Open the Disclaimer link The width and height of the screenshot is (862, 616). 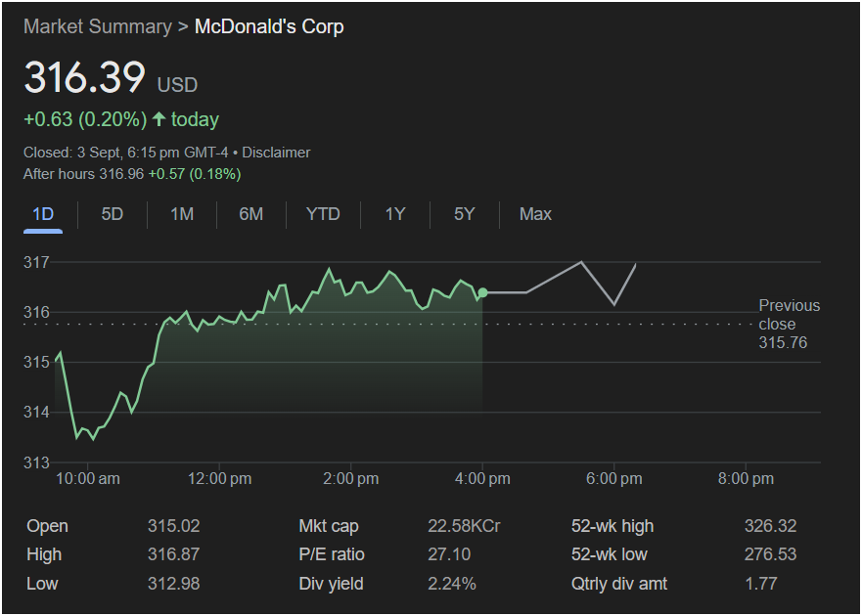(276, 153)
